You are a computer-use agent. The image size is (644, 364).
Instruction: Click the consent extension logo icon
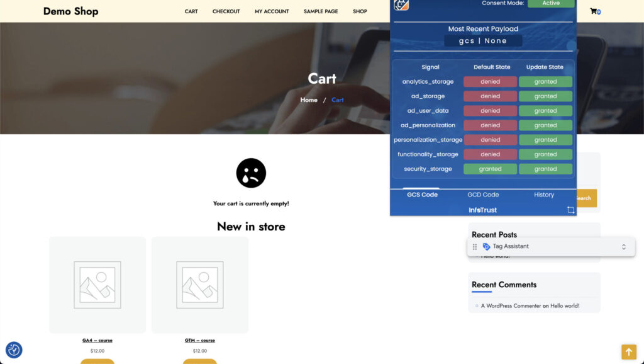pyautogui.click(x=401, y=4)
